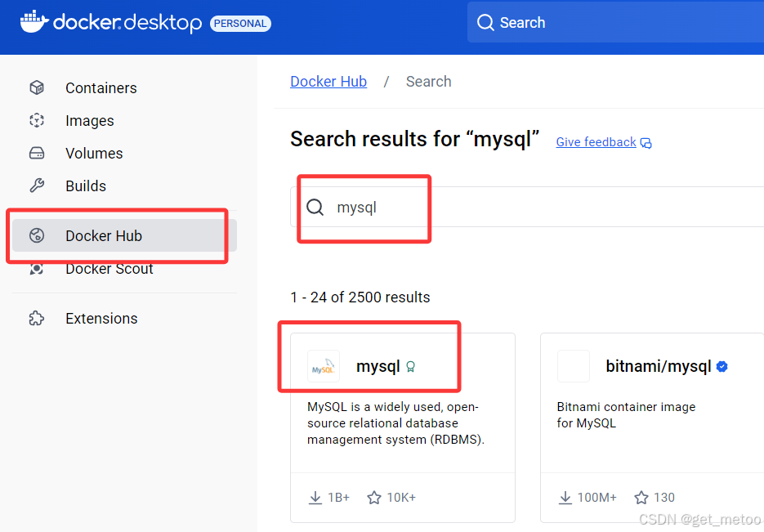Screen dimensions: 764x532
Task: Click the 100M+ downloads value
Action: point(596,498)
